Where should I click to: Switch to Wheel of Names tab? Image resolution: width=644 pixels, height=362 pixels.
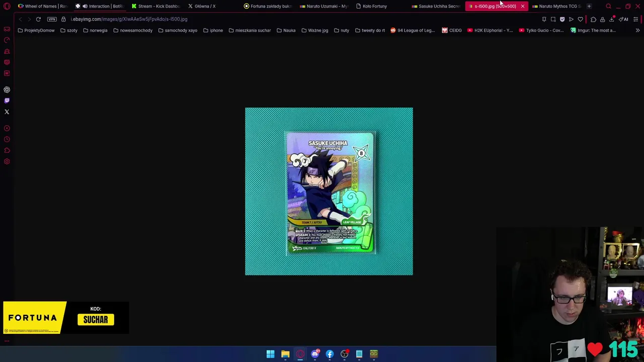pyautogui.click(x=42, y=6)
